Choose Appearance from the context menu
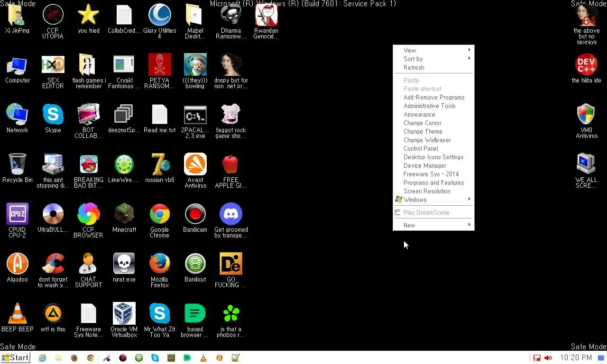 click(433, 114)
